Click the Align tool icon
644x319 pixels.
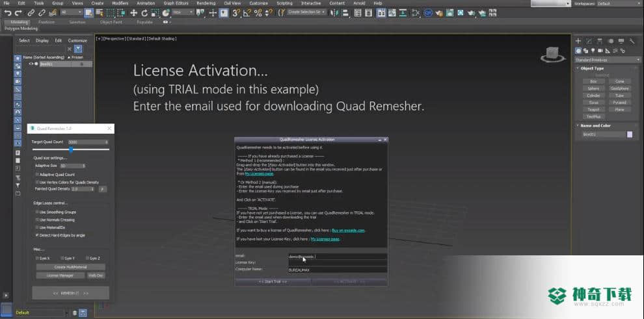tap(344, 13)
